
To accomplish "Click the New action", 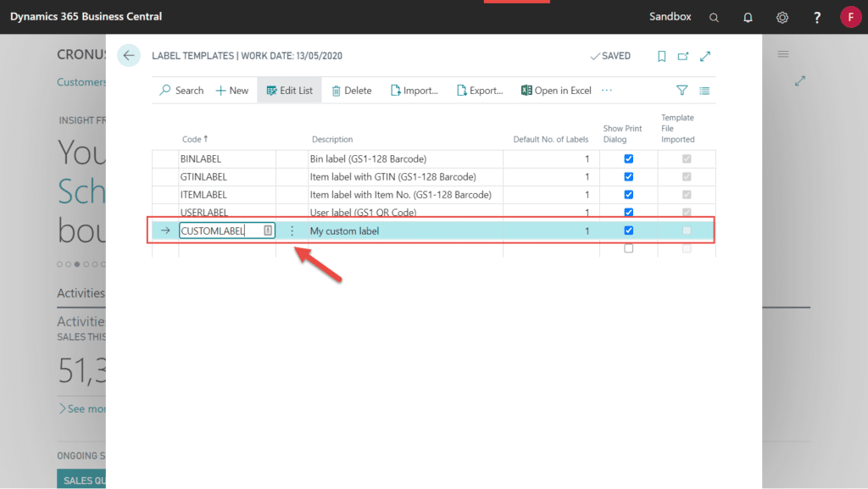I will click(231, 90).
